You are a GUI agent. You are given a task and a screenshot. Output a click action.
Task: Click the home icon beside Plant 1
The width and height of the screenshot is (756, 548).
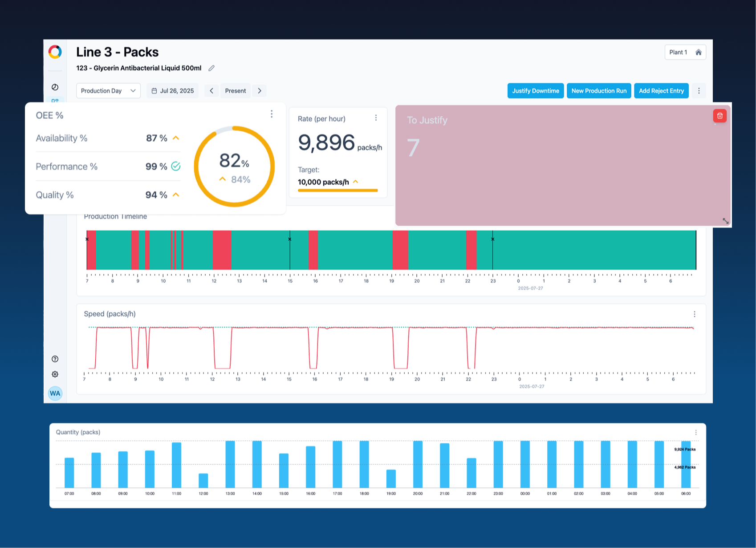coord(699,53)
